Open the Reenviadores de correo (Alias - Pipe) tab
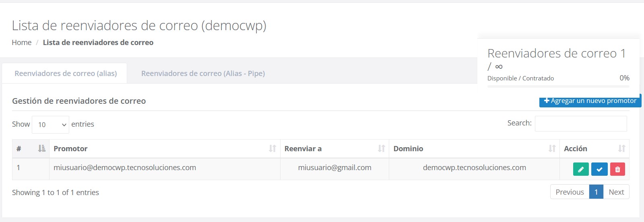644x222 pixels. click(x=203, y=74)
